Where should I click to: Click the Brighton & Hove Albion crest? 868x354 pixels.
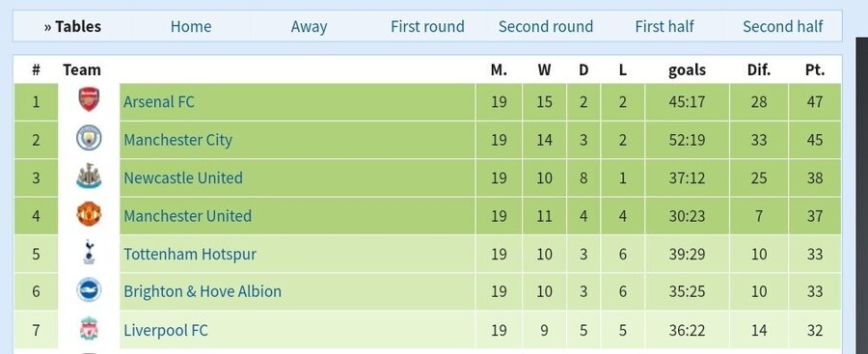(89, 290)
